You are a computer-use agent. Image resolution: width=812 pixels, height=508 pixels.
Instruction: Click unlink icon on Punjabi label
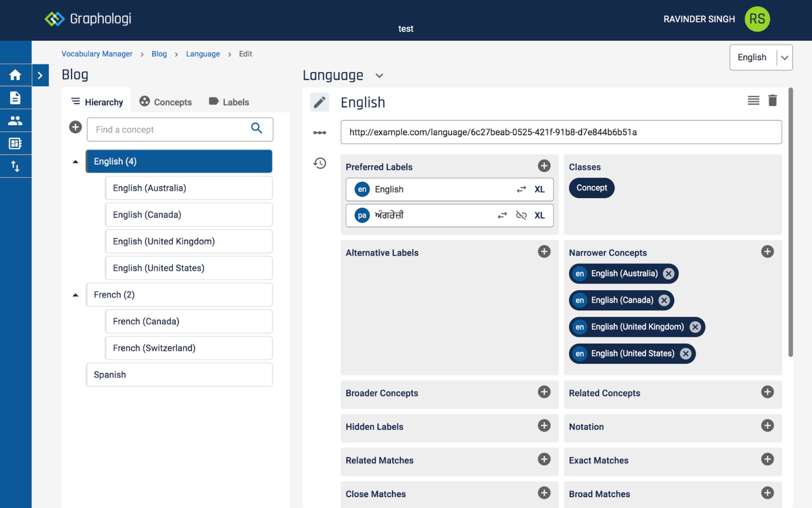point(521,215)
